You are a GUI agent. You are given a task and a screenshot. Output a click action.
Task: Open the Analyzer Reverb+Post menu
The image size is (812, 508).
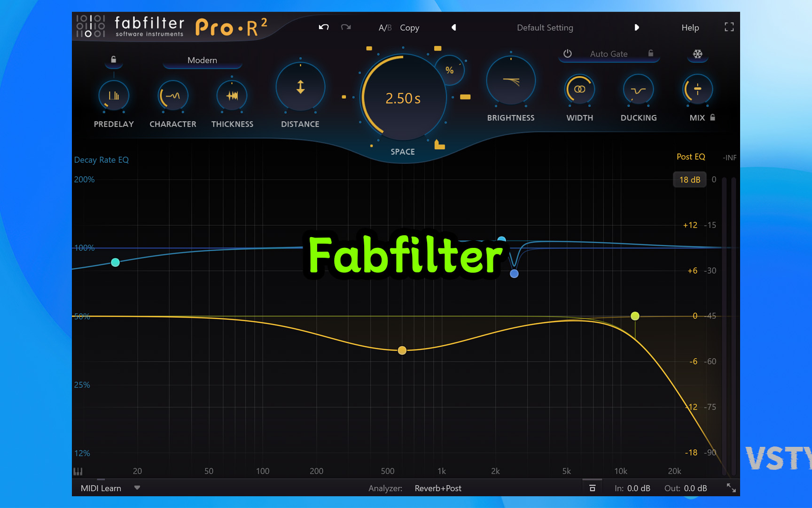click(438, 488)
